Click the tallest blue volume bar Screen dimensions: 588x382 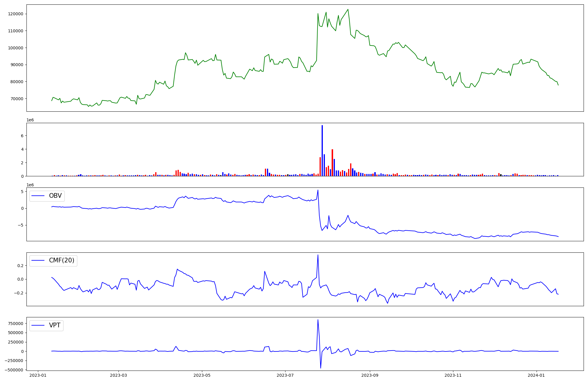click(x=322, y=150)
